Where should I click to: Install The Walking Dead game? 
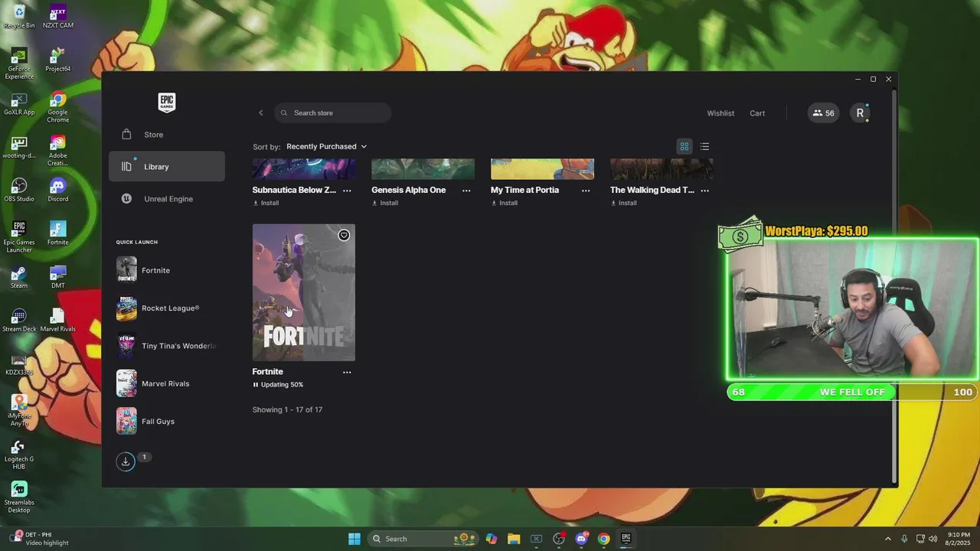tap(624, 203)
